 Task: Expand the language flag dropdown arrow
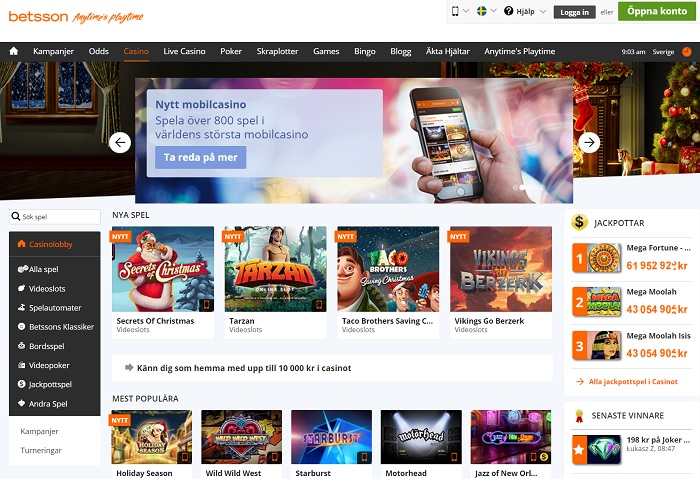(x=493, y=11)
